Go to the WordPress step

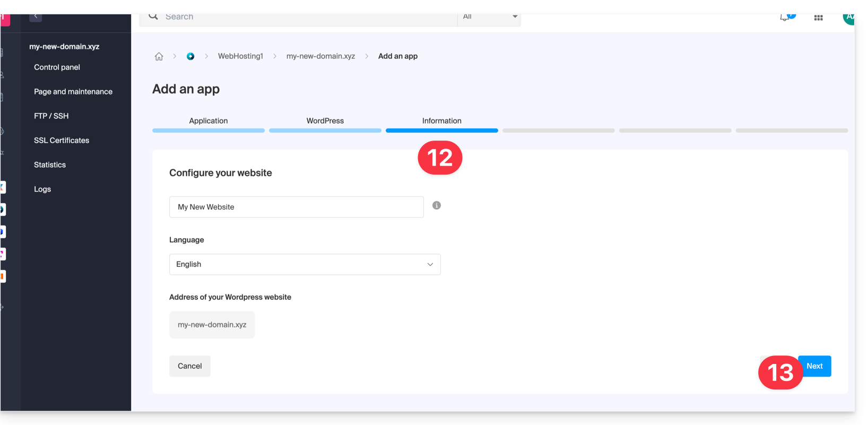(x=325, y=121)
